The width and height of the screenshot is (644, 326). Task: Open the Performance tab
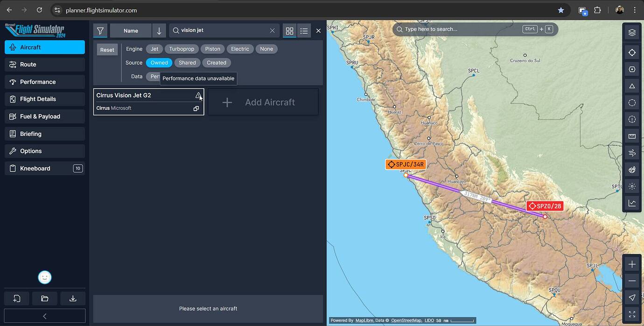point(45,82)
